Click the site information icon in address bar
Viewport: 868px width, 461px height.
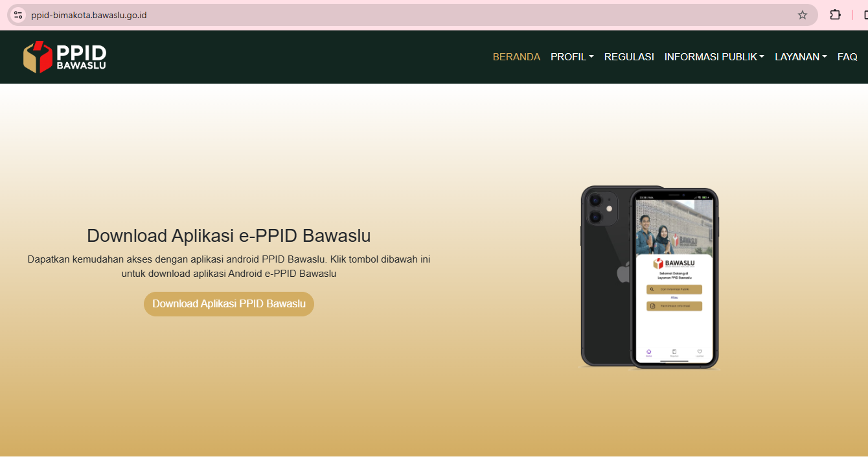click(x=17, y=14)
